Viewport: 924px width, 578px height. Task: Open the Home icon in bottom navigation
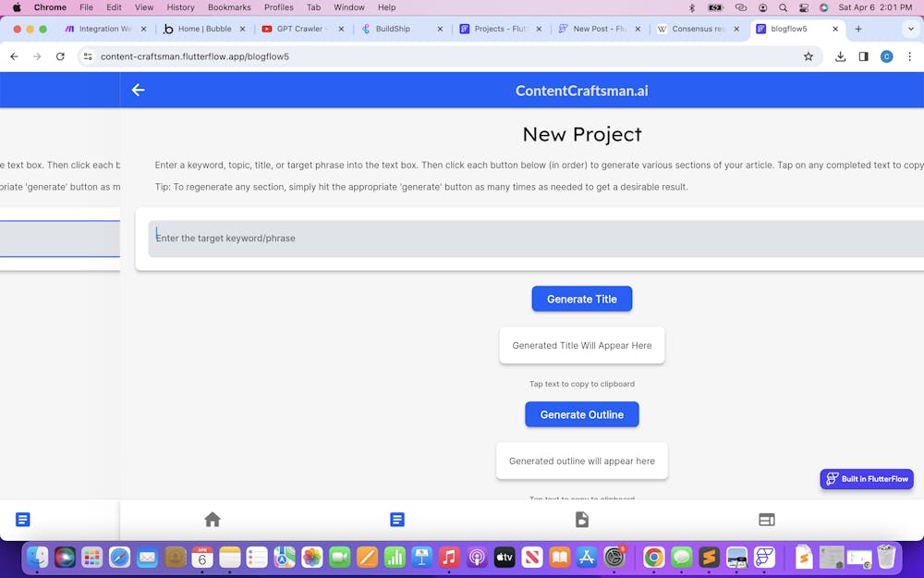[x=213, y=519]
